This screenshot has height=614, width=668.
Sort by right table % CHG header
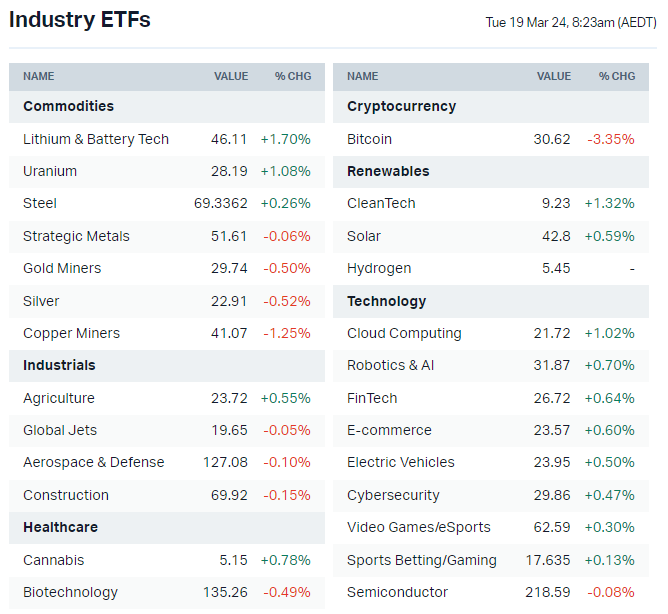[617, 76]
